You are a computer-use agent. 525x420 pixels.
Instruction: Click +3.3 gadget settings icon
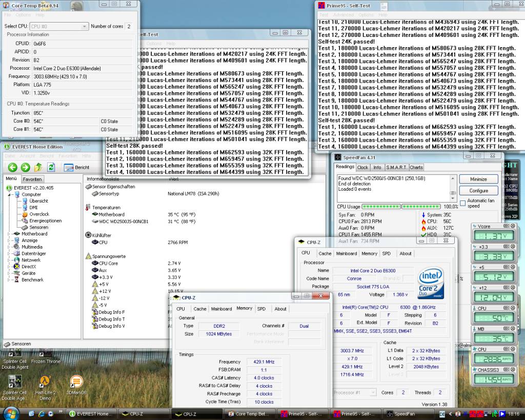coord(506,247)
